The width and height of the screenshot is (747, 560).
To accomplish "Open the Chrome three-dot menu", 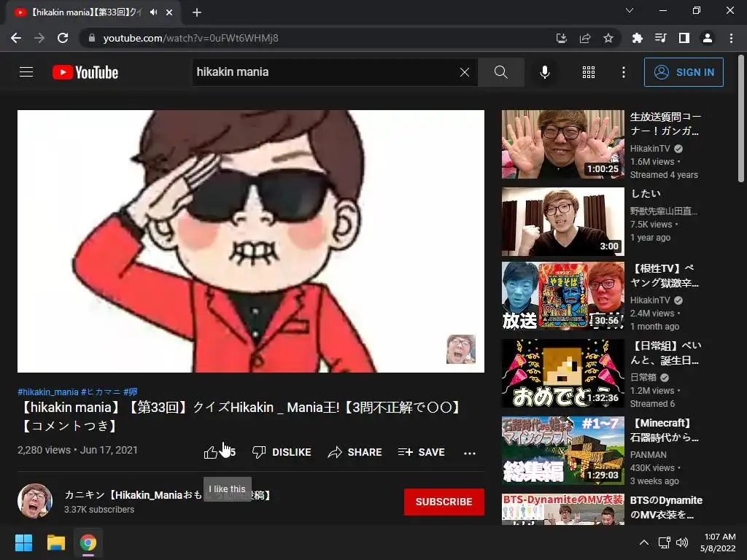I will click(731, 38).
